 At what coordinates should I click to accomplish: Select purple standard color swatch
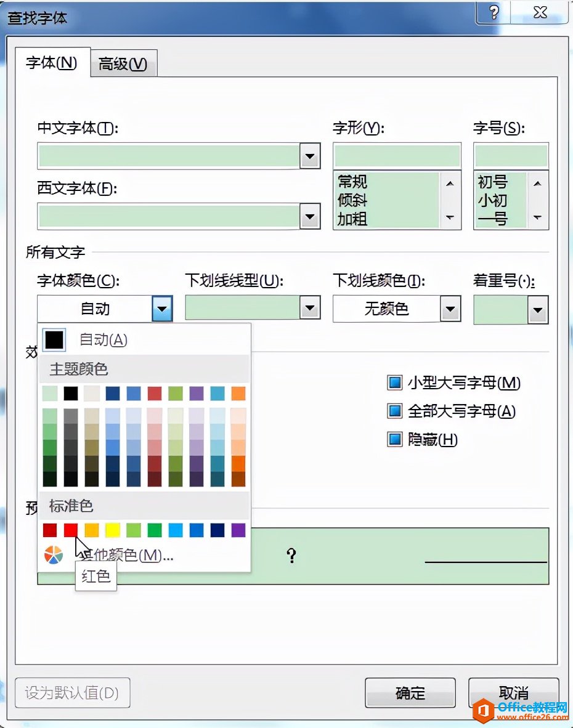[x=238, y=530]
